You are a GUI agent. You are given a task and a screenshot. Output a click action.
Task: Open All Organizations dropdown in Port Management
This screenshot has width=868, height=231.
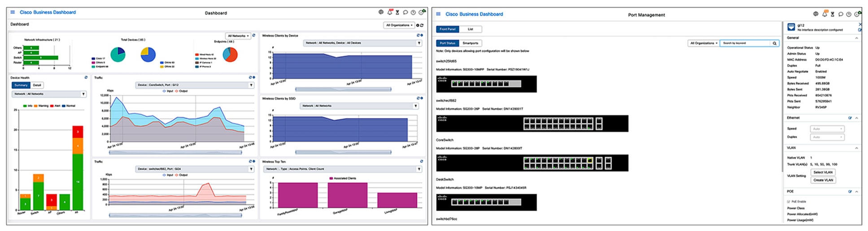pyautogui.click(x=703, y=43)
